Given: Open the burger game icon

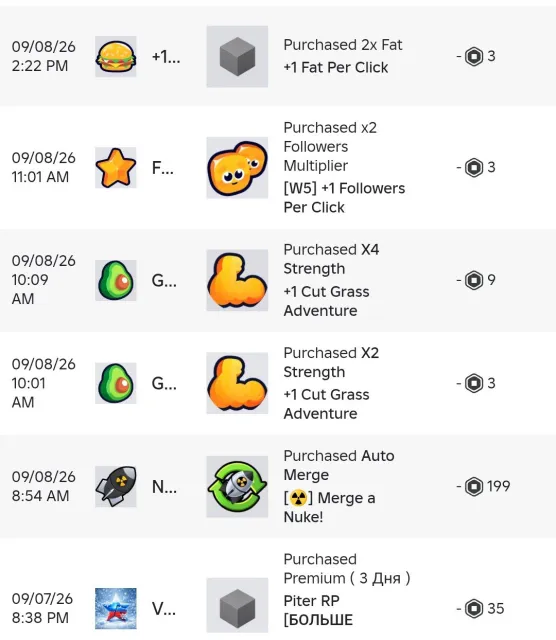Looking at the screenshot, I should click(116, 56).
